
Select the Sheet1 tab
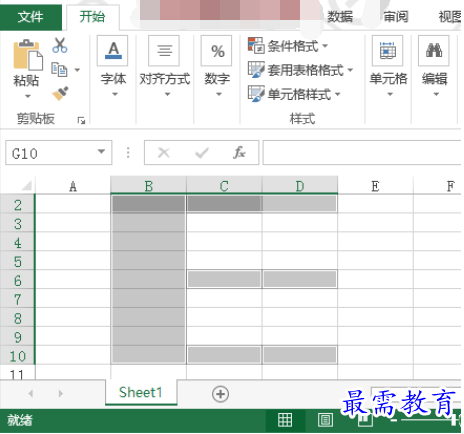click(141, 393)
